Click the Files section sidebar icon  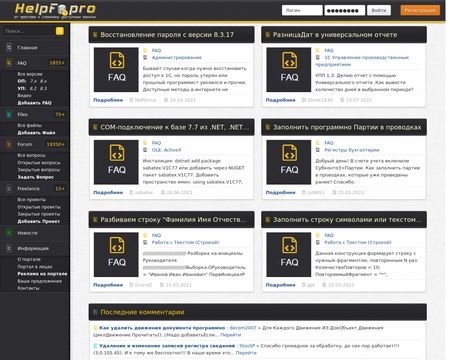click(x=9, y=114)
